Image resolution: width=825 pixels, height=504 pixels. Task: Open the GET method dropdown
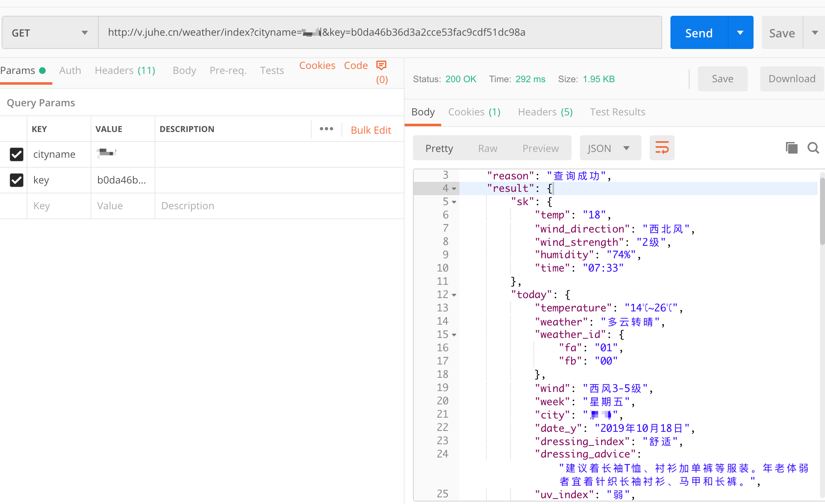[x=50, y=33]
